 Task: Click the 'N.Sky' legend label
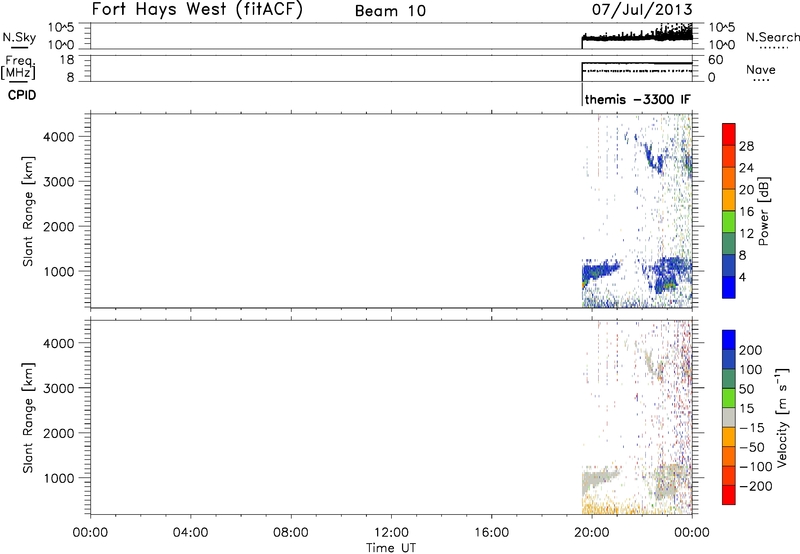coord(19,37)
